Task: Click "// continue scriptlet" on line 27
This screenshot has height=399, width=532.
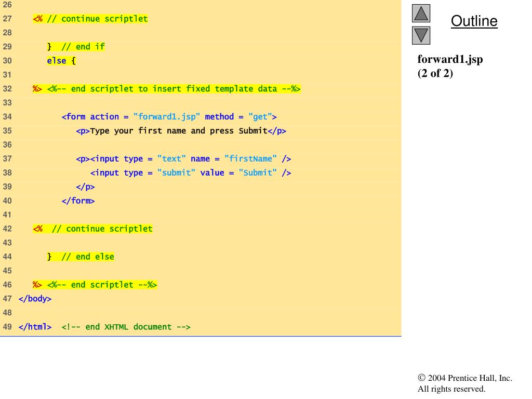Action: (97, 19)
